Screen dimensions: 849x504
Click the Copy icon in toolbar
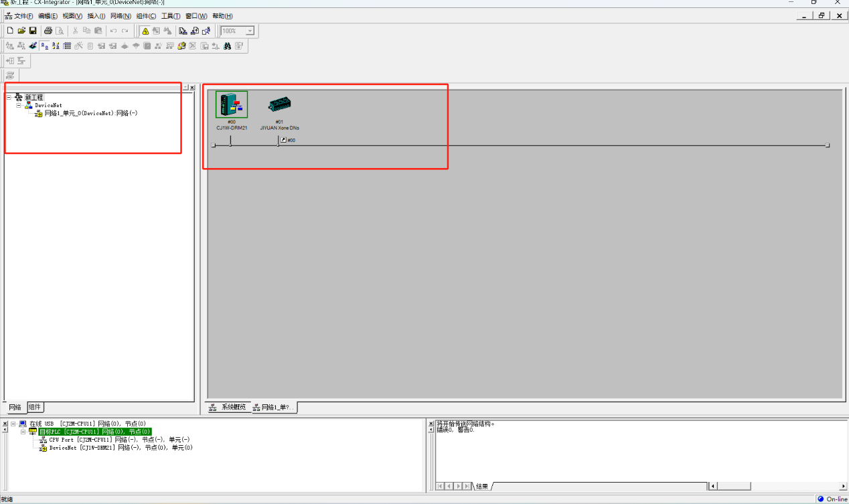tap(87, 31)
